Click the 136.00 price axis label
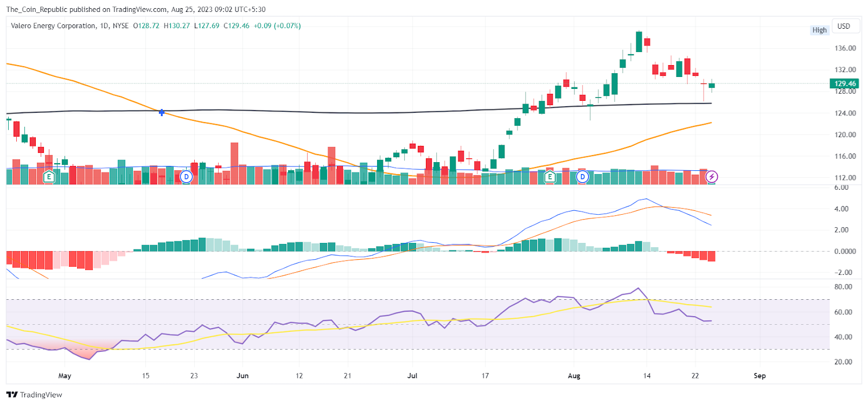Screen dimensions: 868x405 845,48
